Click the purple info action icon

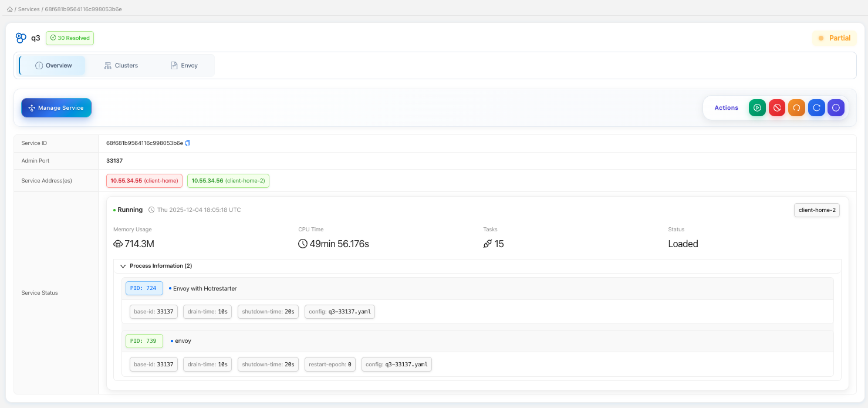[836, 108]
